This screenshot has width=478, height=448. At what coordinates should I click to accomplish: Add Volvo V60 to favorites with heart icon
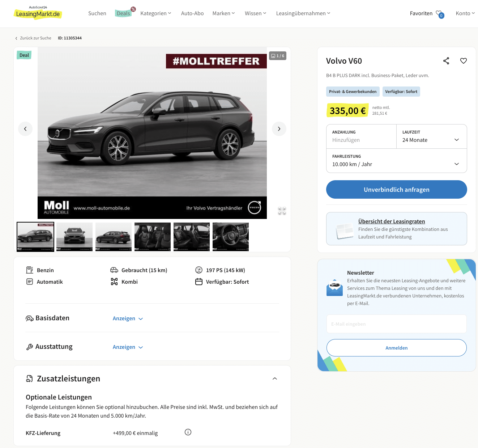[x=464, y=61]
